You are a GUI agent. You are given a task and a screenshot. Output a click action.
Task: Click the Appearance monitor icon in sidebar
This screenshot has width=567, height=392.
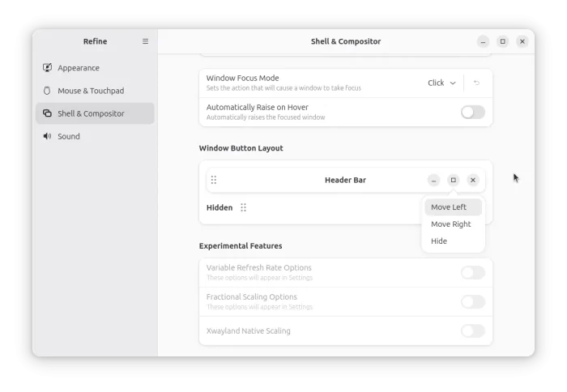pyautogui.click(x=47, y=67)
